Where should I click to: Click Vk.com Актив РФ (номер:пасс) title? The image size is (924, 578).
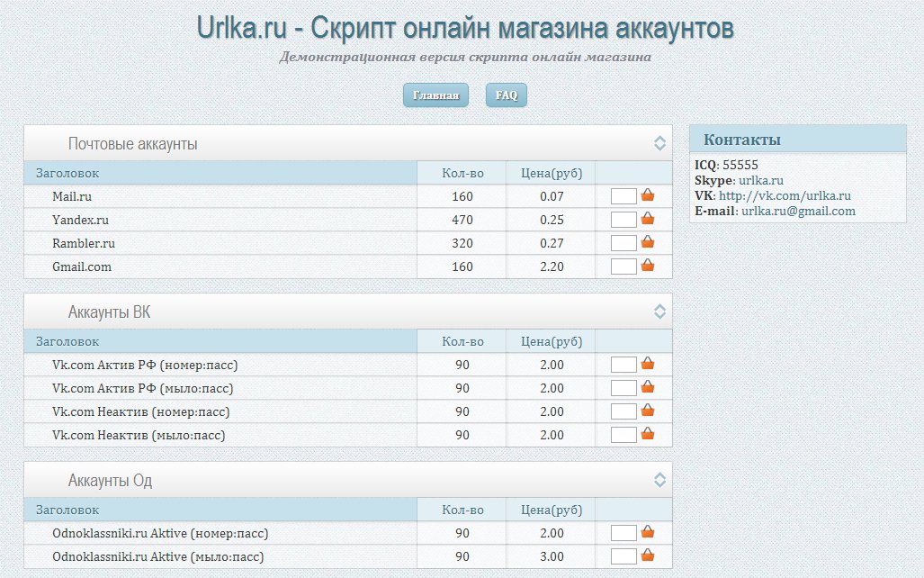(145, 366)
